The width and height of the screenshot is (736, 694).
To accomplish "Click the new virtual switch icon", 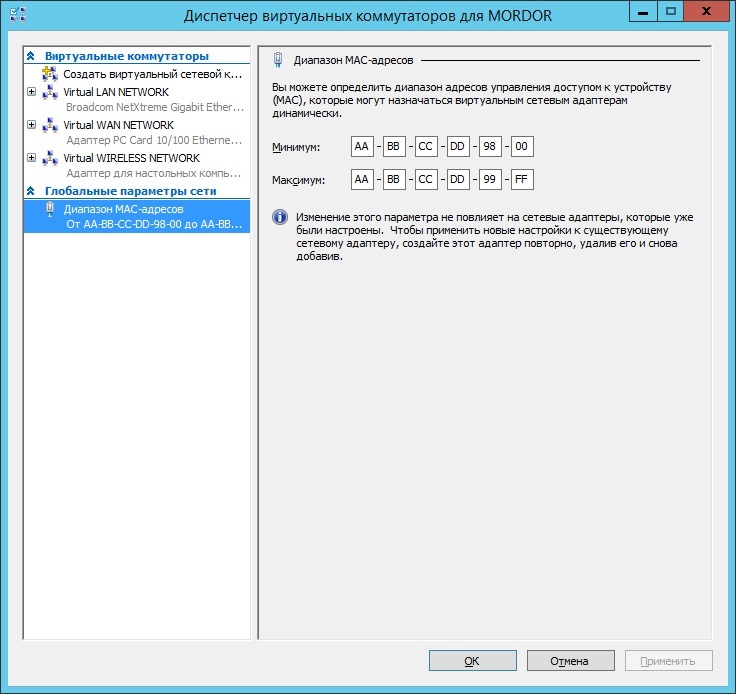I will coord(50,75).
